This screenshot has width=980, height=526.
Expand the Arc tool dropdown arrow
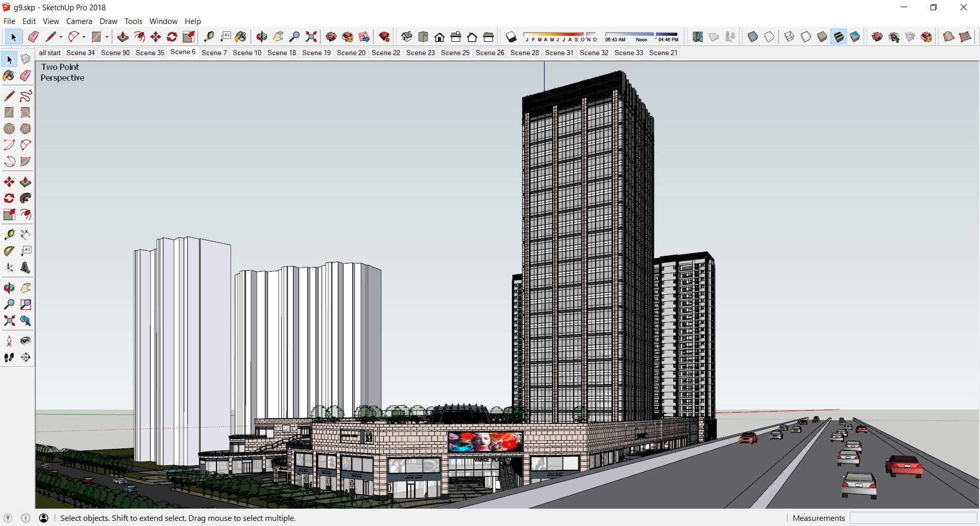[x=84, y=37]
